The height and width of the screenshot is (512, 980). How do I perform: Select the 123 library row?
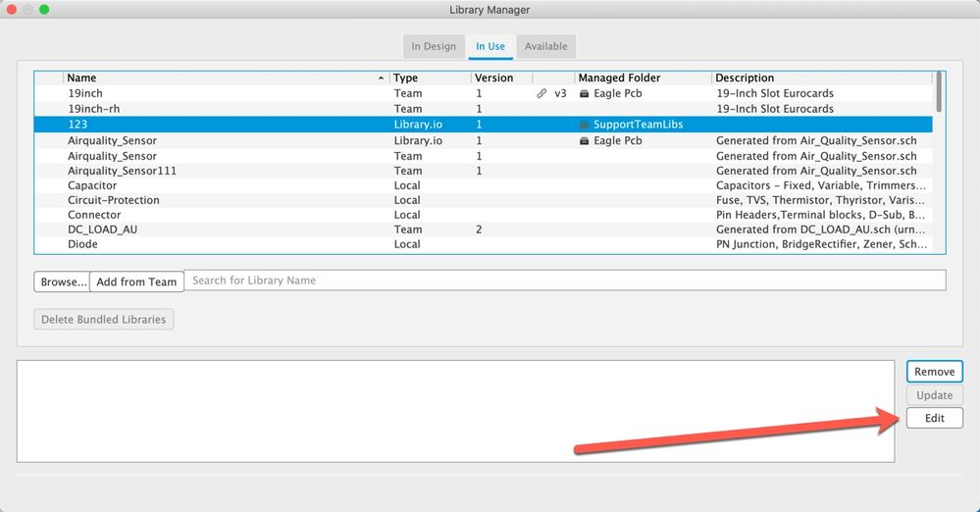click(483, 125)
